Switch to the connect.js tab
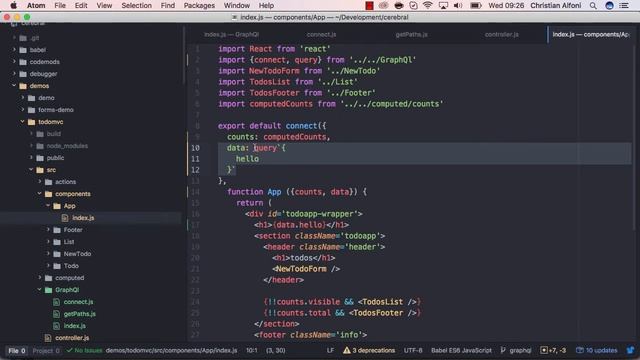The image size is (640, 360). tap(321, 35)
